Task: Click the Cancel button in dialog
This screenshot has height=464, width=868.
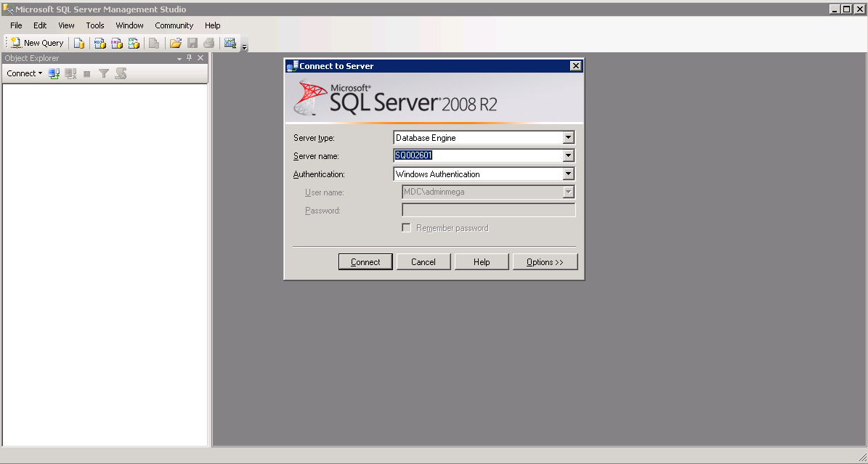Action: [423, 262]
